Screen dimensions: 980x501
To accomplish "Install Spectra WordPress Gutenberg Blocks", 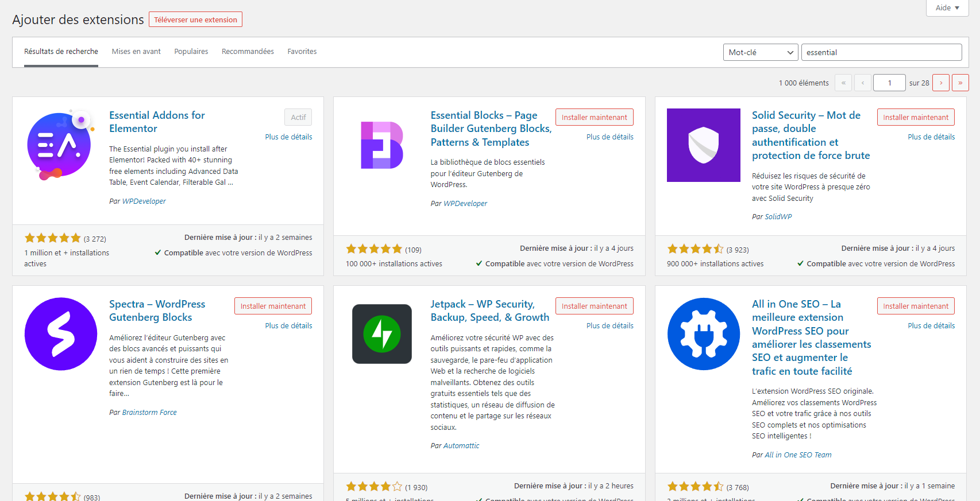I will tap(273, 306).
